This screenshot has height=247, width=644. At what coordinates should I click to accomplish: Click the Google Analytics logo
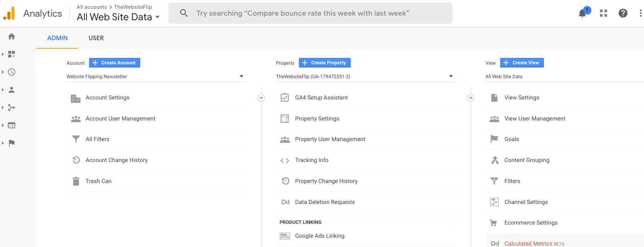[9, 13]
